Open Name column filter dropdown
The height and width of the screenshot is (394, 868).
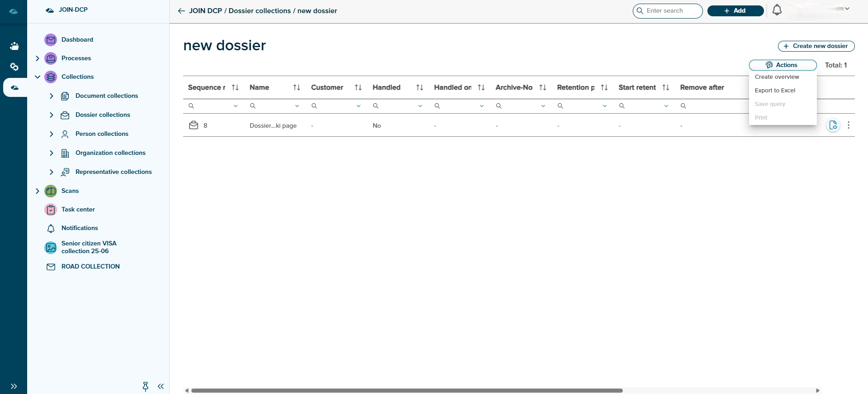(x=297, y=106)
